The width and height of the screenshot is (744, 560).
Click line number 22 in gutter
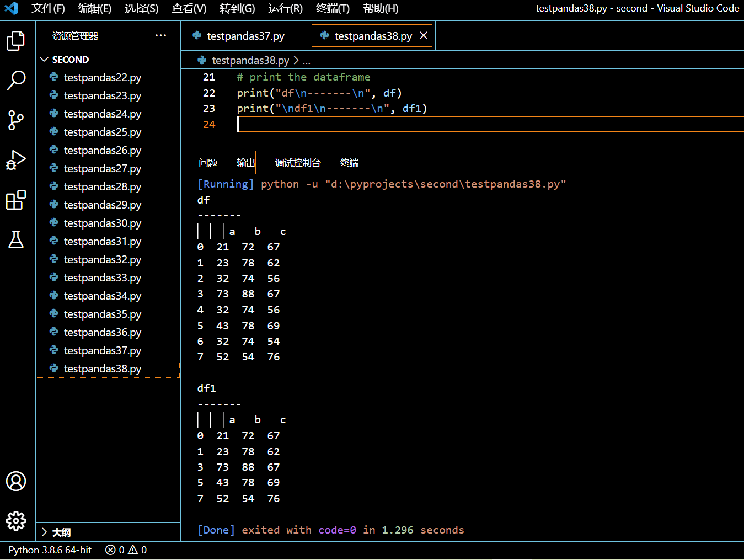pyautogui.click(x=209, y=93)
